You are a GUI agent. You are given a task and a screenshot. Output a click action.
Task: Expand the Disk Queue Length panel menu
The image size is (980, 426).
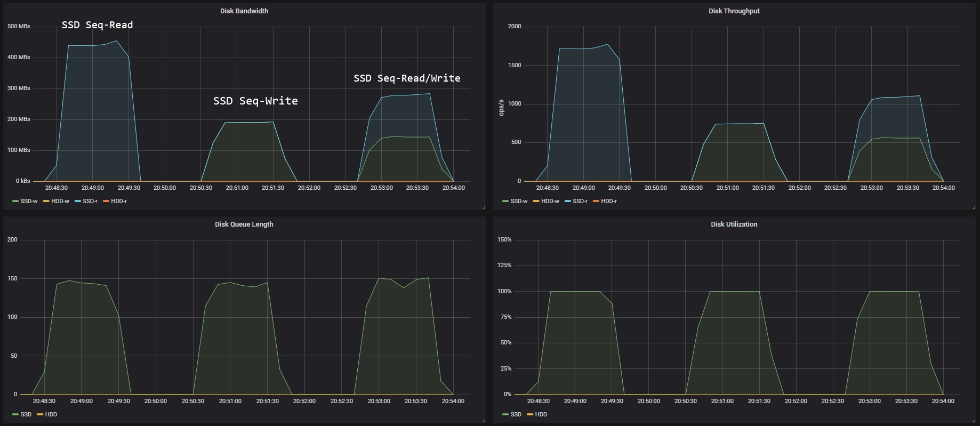pyautogui.click(x=244, y=224)
